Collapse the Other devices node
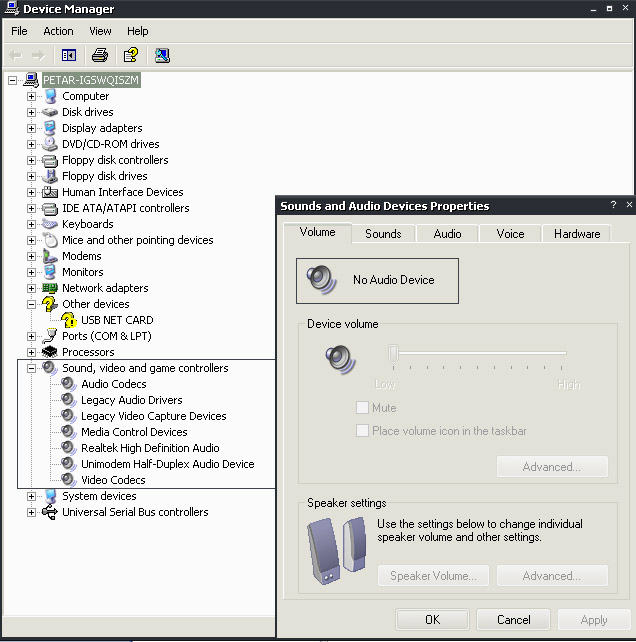 pos(31,304)
